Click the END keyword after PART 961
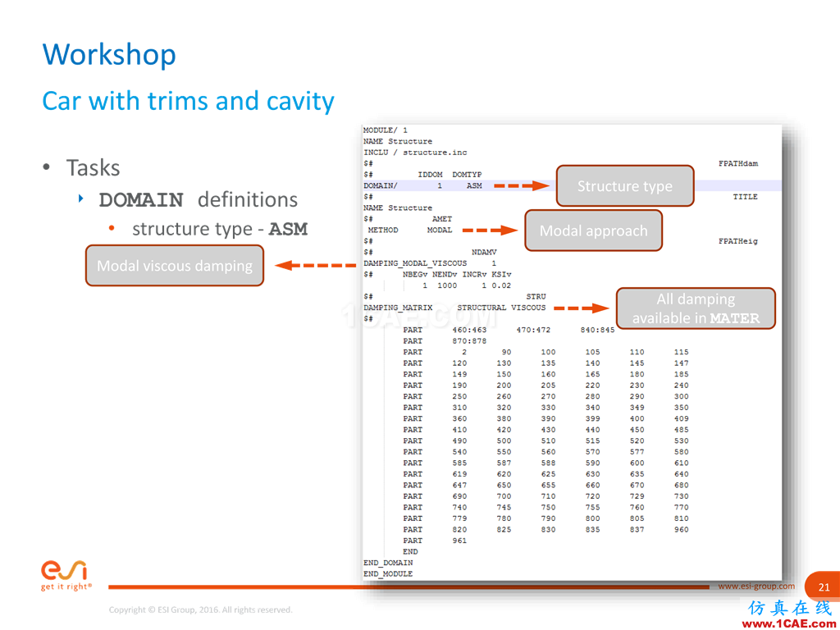 click(x=410, y=552)
